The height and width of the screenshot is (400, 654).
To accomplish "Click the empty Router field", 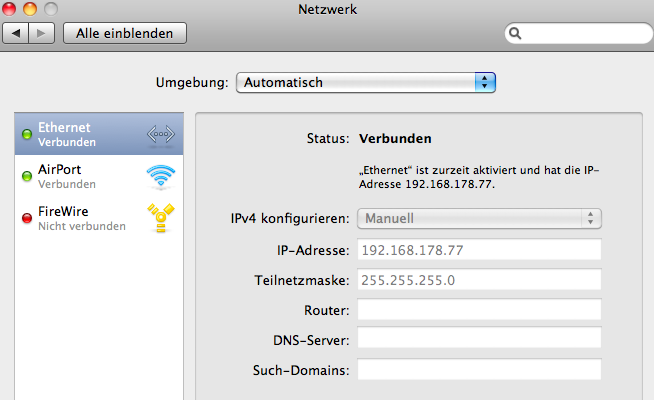I will click(x=479, y=310).
